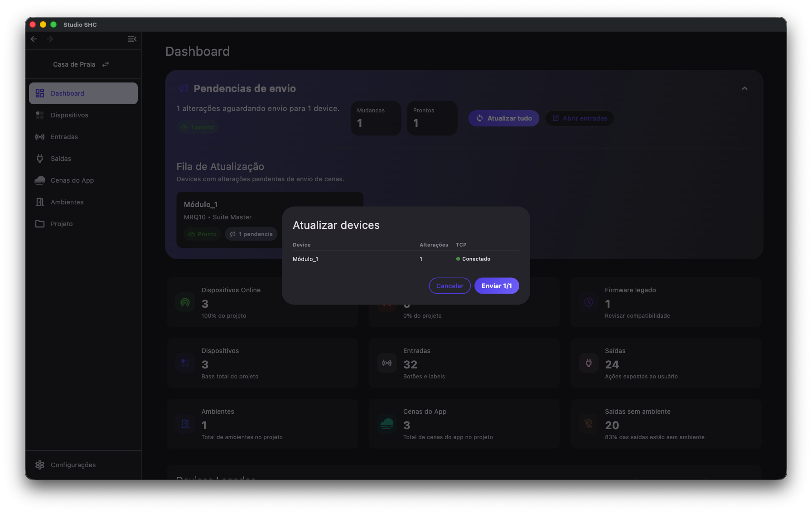This screenshot has width=812, height=513.
Task: Click Enviar 1/1 in the dialog
Action: tap(497, 286)
